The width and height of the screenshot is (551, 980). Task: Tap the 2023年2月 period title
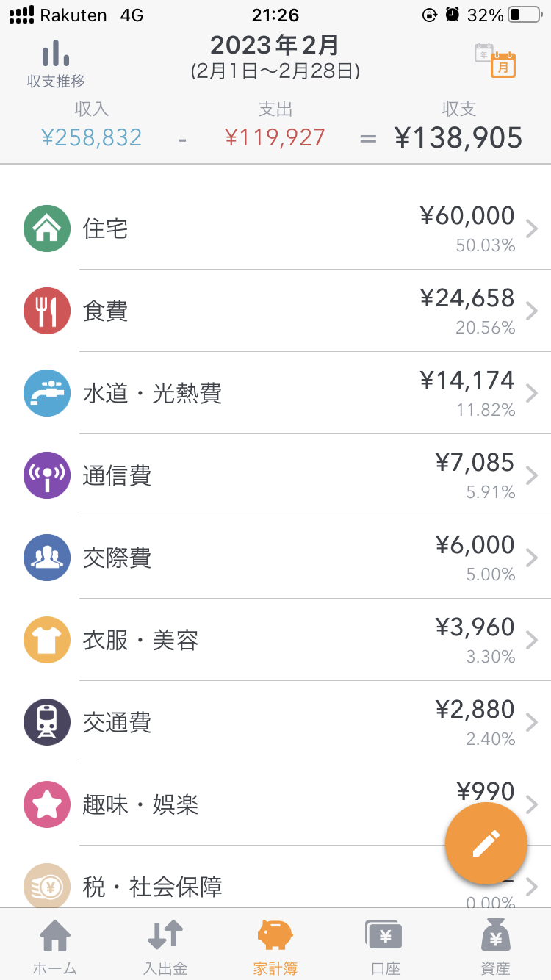point(275,46)
